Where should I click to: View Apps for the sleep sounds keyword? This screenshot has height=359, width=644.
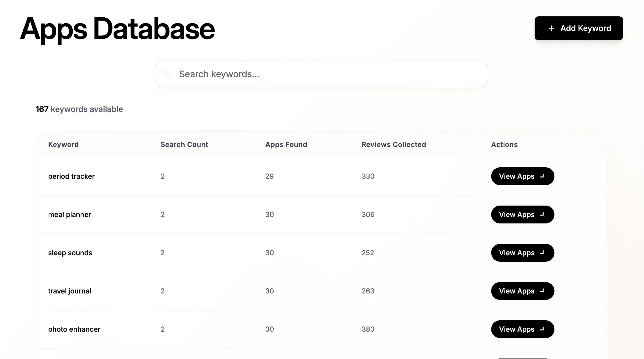tap(522, 253)
